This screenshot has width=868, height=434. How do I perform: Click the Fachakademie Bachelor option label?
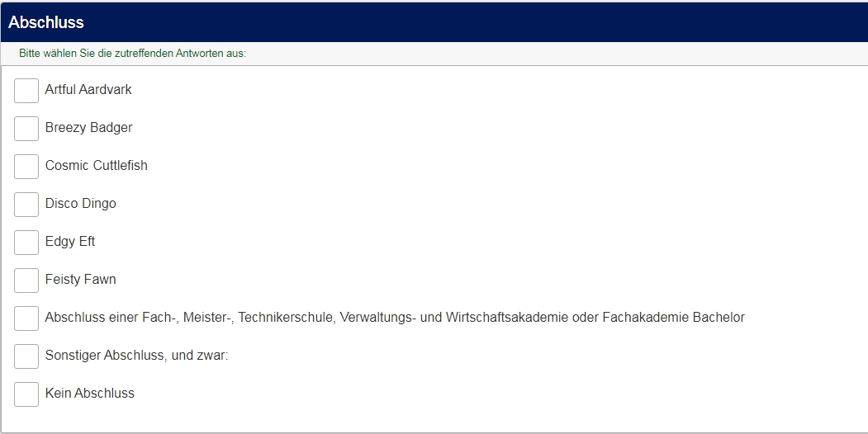click(x=395, y=318)
